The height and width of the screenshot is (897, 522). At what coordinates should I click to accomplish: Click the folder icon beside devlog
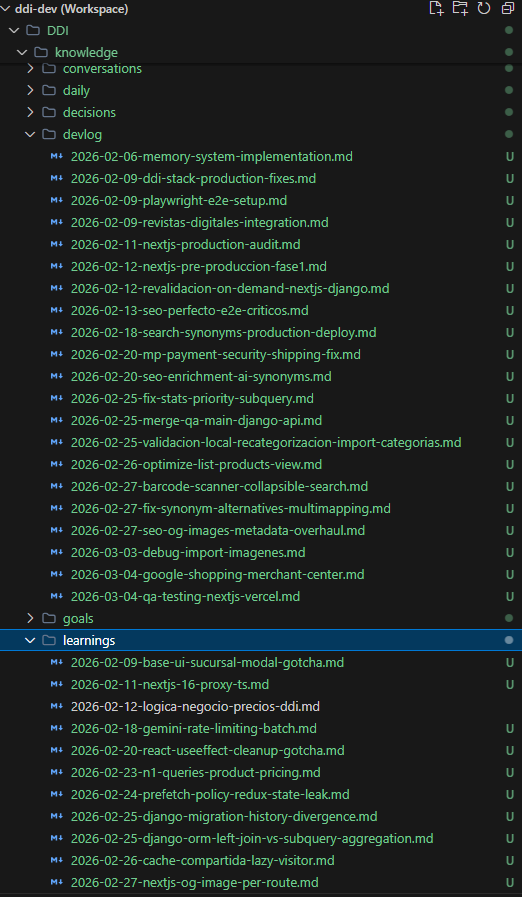tap(49, 134)
